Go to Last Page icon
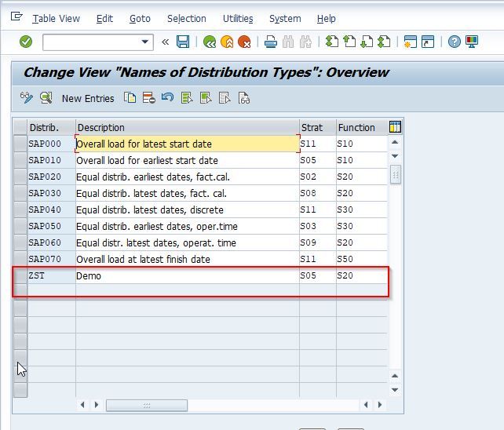Screen dimensions: 504x430 click(x=384, y=42)
